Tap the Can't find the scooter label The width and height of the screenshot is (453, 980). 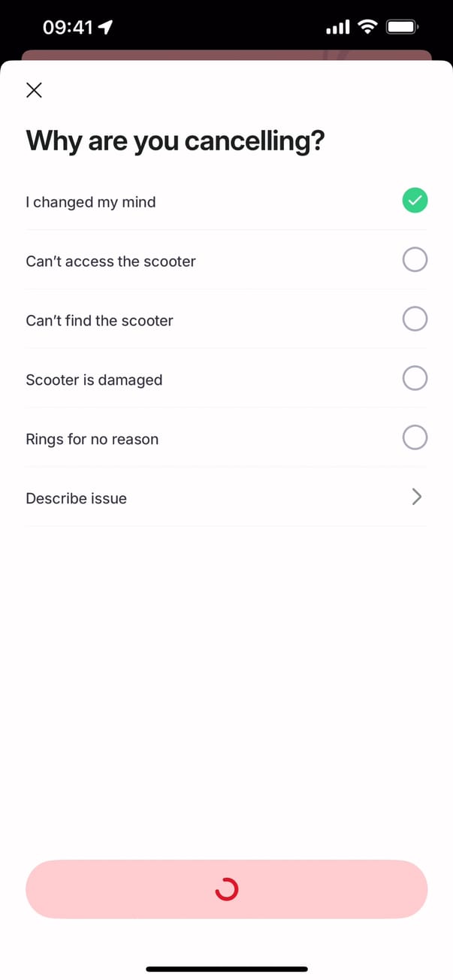[x=99, y=321]
